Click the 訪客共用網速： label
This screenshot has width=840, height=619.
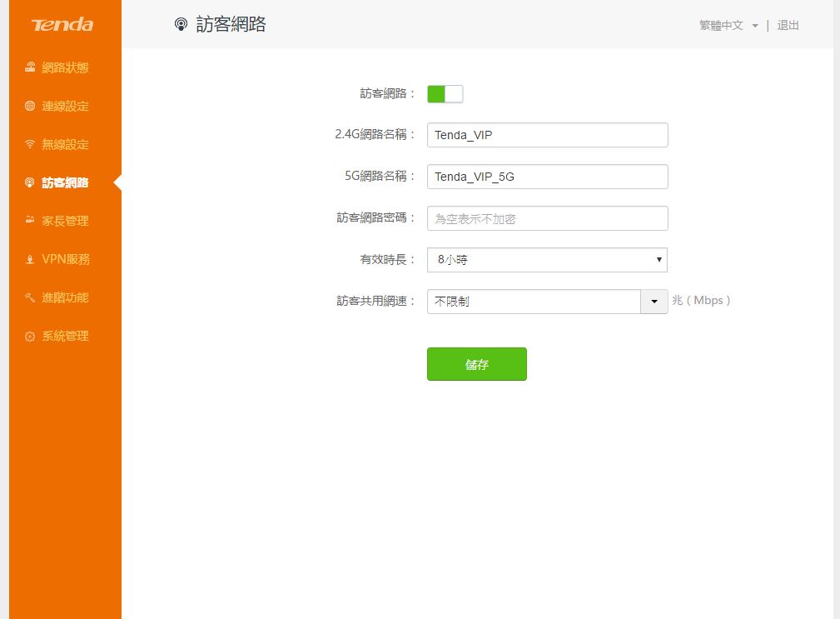click(x=376, y=302)
